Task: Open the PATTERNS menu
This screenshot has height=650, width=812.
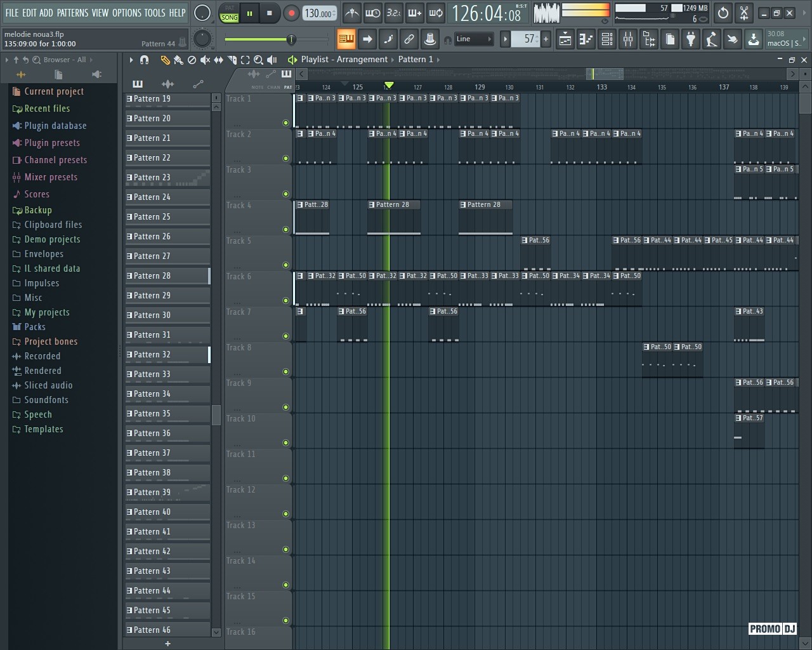Action: [72, 13]
